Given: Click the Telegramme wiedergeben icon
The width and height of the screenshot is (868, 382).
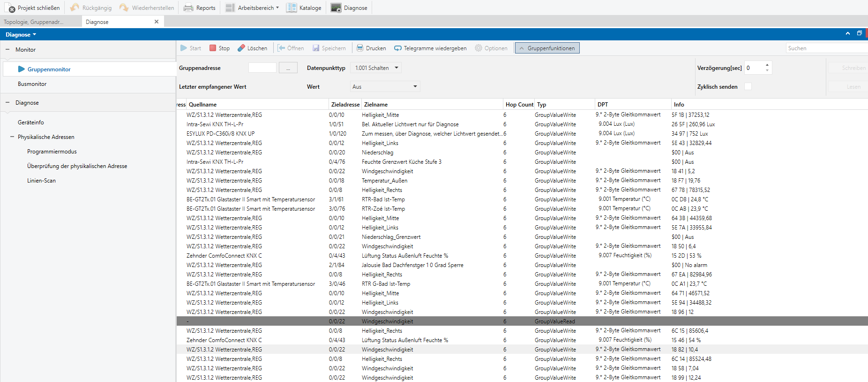Looking at the screenshot, I should (398, 48).
